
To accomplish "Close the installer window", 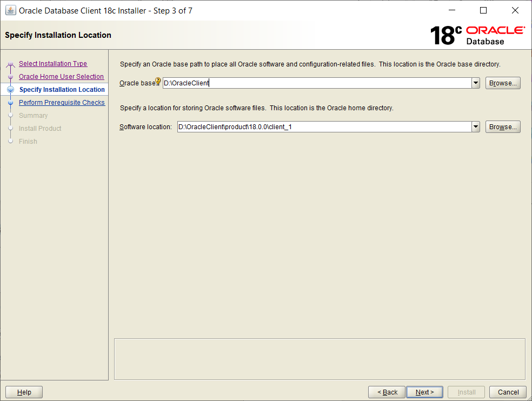I will [x=515, y=10].
